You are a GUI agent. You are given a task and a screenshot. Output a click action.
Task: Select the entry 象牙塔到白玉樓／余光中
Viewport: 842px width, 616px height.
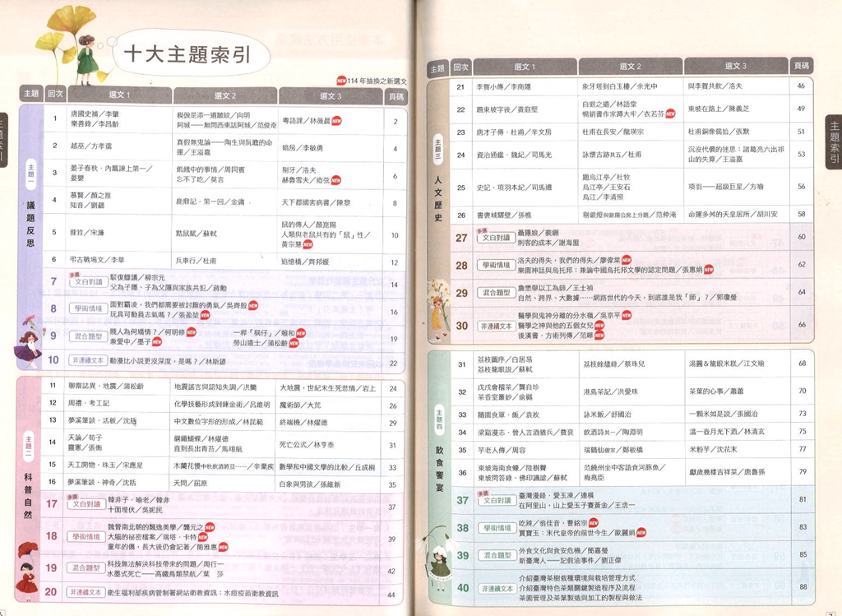619,86
